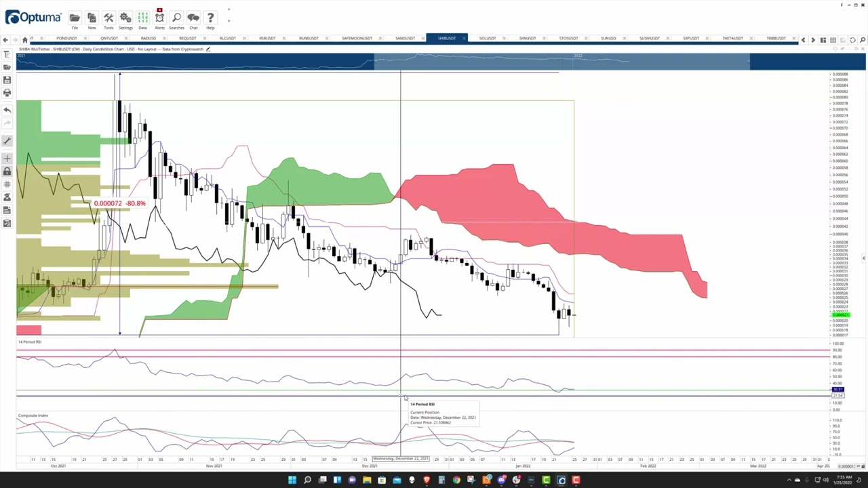Open File Explorer from the taskbar

(x=367, y=480)
